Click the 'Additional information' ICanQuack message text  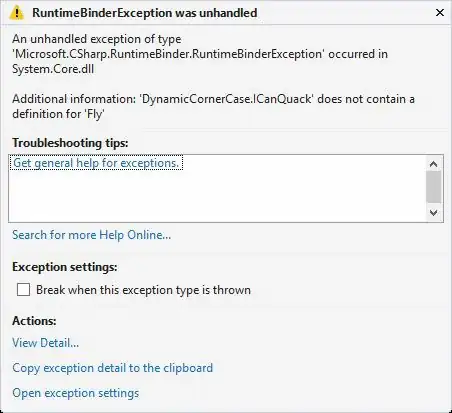pyautogui.click(x=213, y=107)
